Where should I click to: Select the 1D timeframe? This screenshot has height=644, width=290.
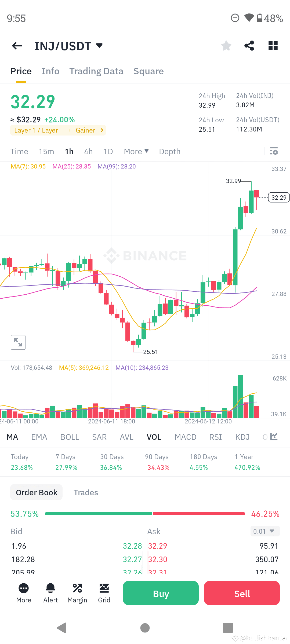(108, 151)
